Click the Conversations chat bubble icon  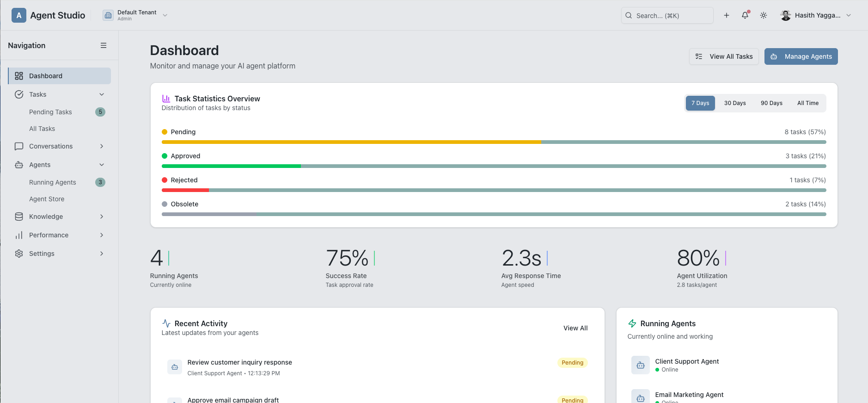point(19,146)
